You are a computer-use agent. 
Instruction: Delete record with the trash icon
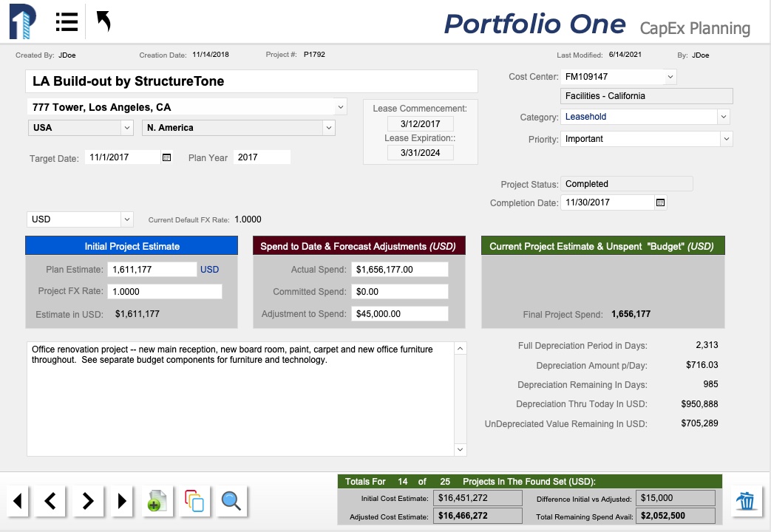tap(746, 501)
